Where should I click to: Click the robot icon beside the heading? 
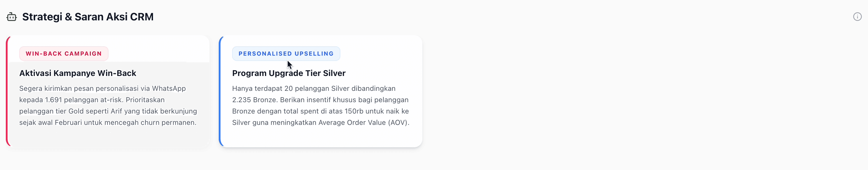pyautogui.click(x=11, y=17)
